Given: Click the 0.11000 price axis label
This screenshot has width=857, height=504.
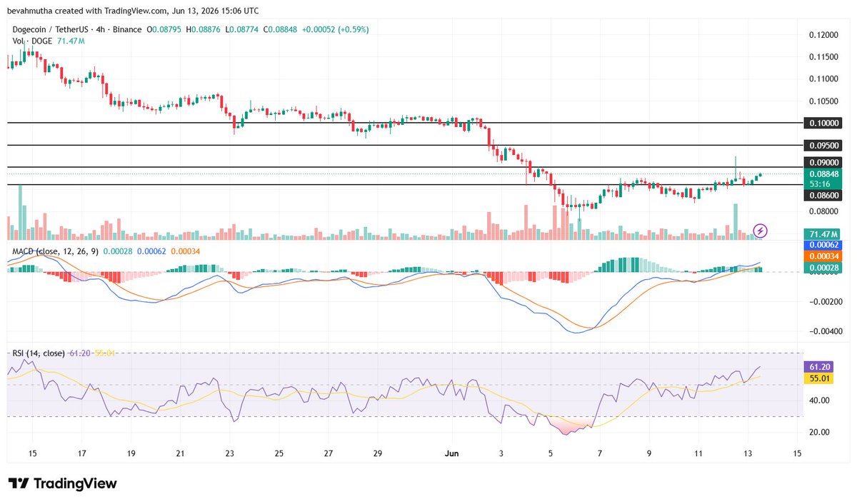Looking at the screenshot, I should 823,79.
